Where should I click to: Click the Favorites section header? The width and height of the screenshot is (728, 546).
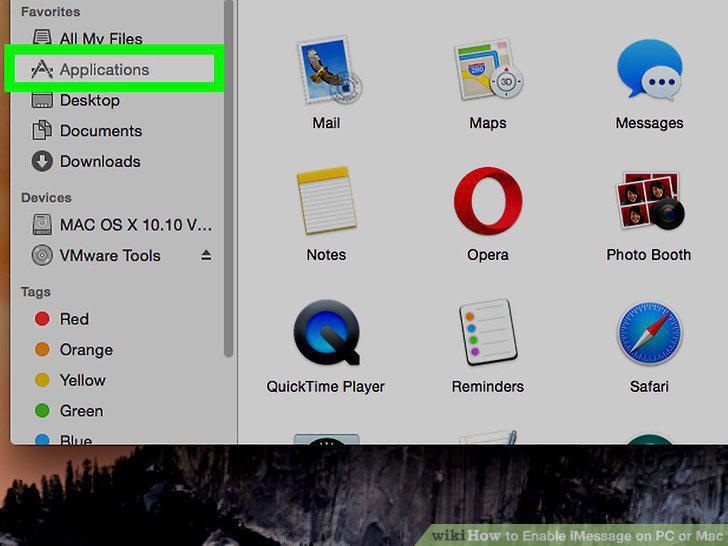click(51, 12)
